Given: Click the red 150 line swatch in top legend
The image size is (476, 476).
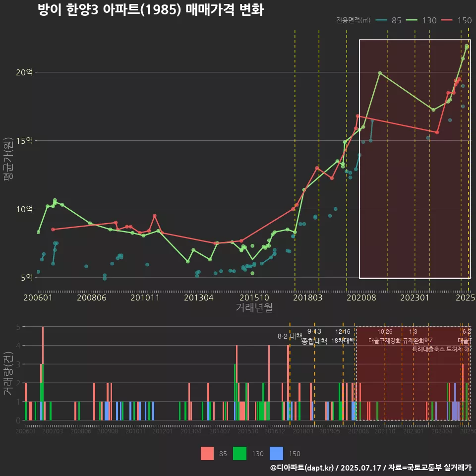Looking at the screenshot, I should [447, 20].
